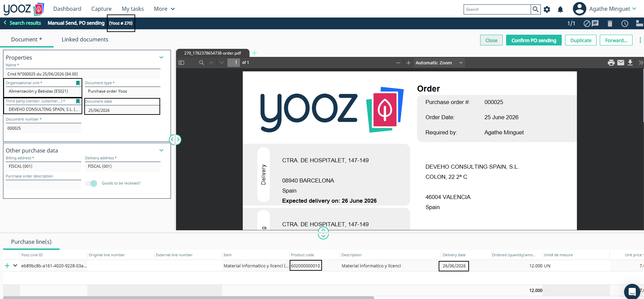Screen dimensions: 644x299
Task: Click back arrow to Search results
Action: tap(5, 23)
